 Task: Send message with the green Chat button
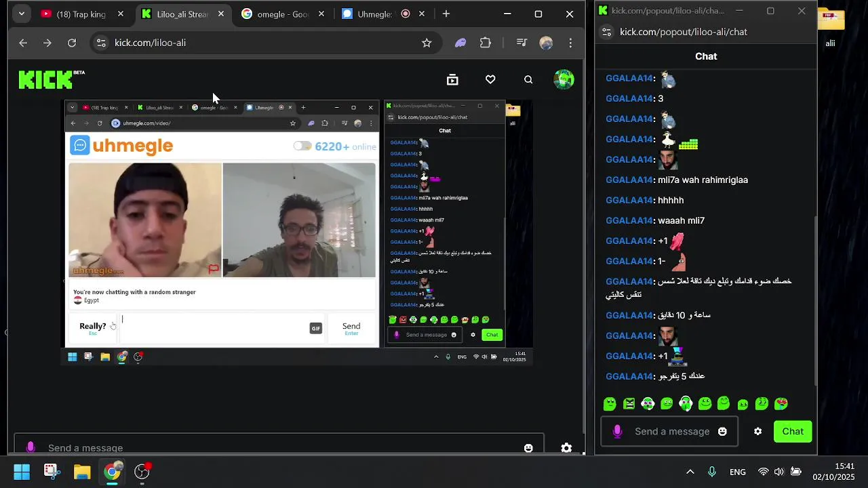[793, 431]
